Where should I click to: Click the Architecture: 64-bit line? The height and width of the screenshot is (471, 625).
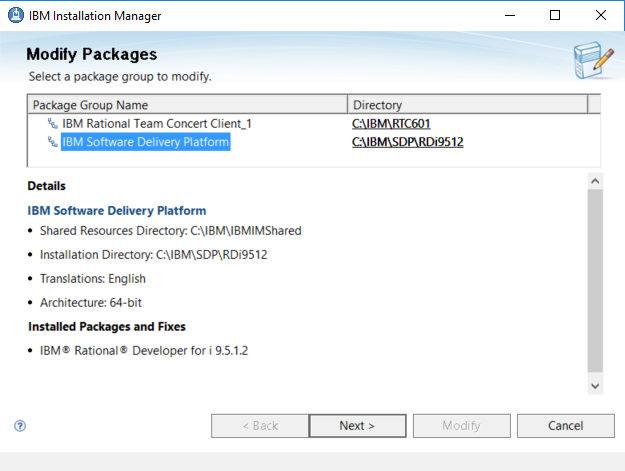pos(90,302)
